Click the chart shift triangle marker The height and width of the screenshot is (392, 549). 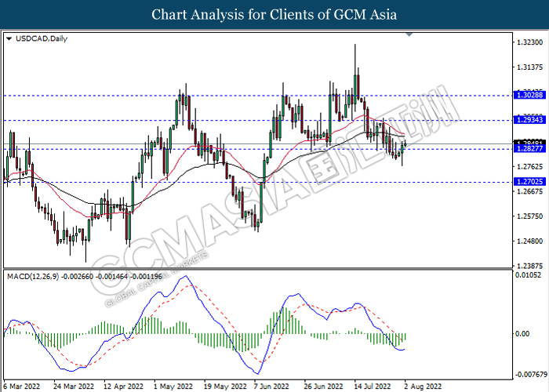[409, 34]
